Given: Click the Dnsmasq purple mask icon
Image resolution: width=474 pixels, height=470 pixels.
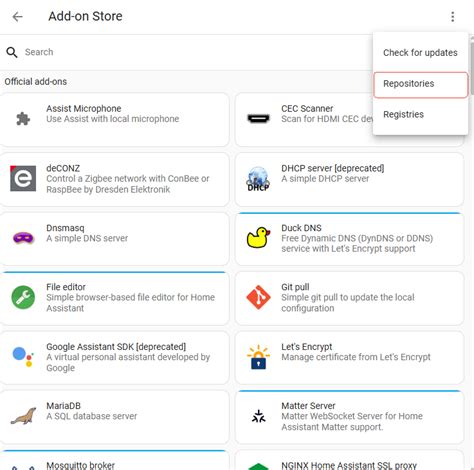Looking at the screenshot, I should tap(23, 238).
